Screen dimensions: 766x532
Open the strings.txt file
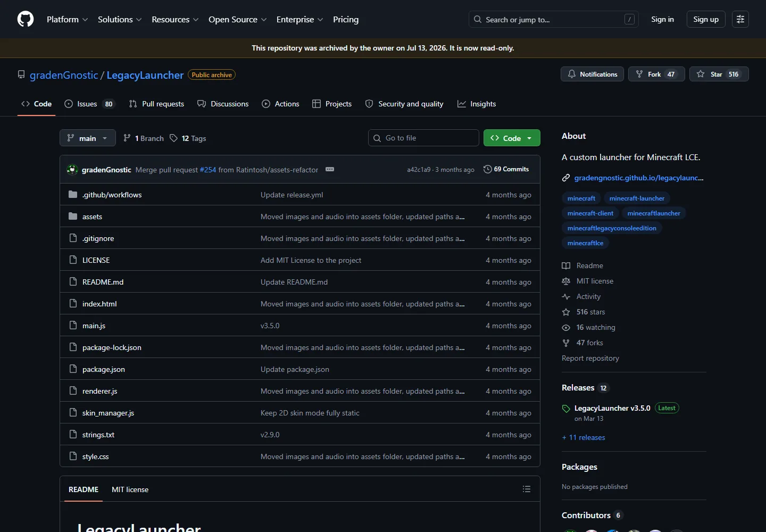[98, 435]
